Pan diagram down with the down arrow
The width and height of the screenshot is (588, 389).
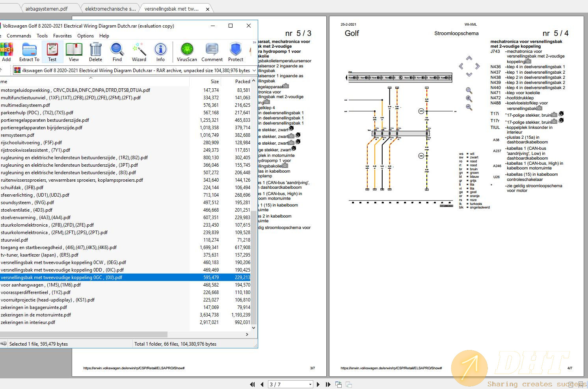[469, 74]
